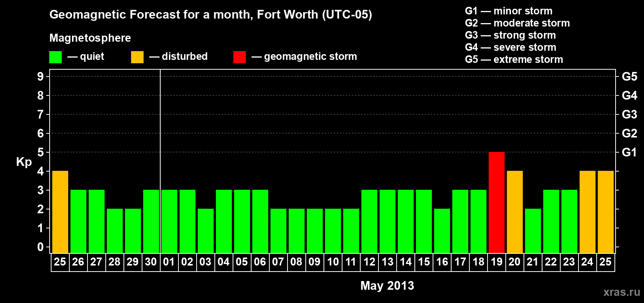Screen dimensions: 644x303
Task: Click the date cell labeled 04
Action: tap(224, 262)
